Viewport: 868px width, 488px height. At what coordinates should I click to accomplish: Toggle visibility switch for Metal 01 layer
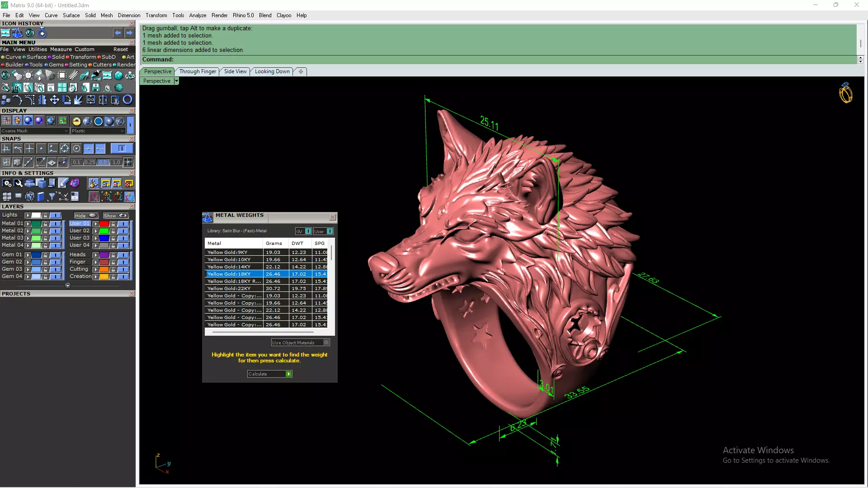tap(55, 224)
